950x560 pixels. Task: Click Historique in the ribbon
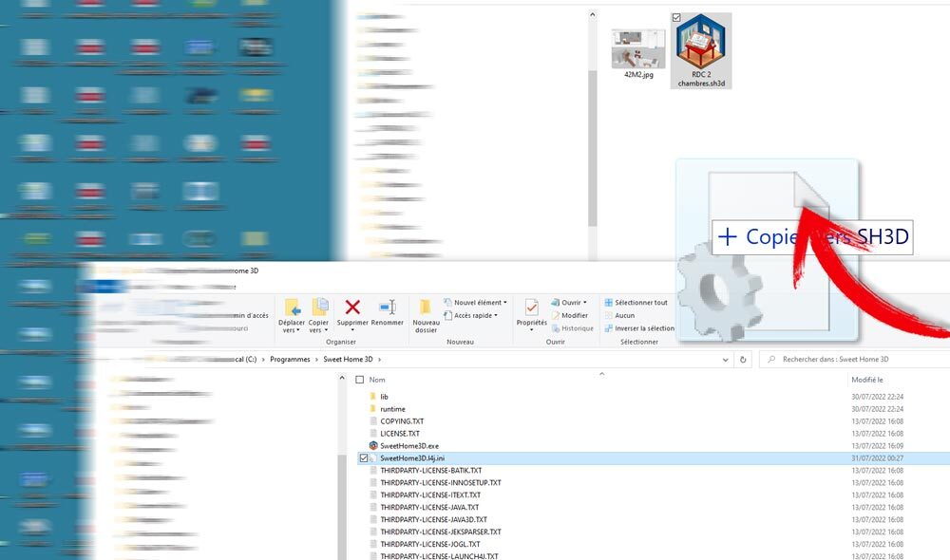coord(573,328)
